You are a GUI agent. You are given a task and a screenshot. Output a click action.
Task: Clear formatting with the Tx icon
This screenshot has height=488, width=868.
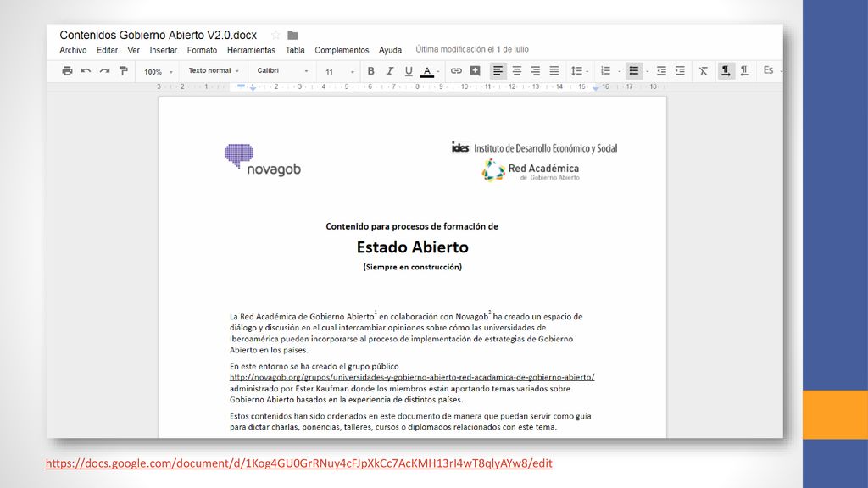(704, 71)
